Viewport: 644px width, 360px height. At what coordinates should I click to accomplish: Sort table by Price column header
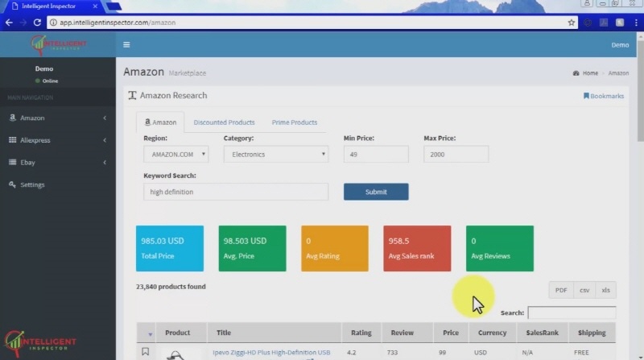tap(451, 333)
